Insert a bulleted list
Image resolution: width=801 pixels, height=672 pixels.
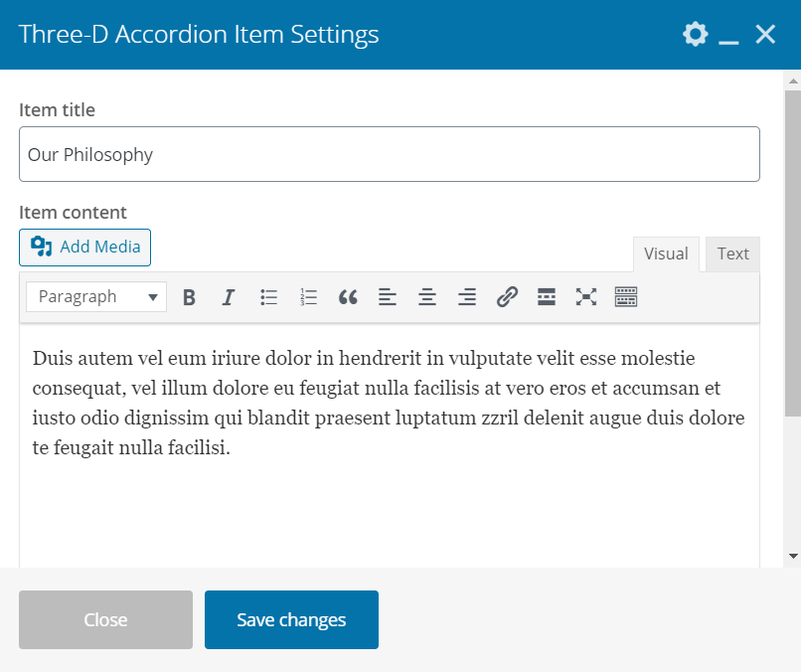[x=268, y=296]
